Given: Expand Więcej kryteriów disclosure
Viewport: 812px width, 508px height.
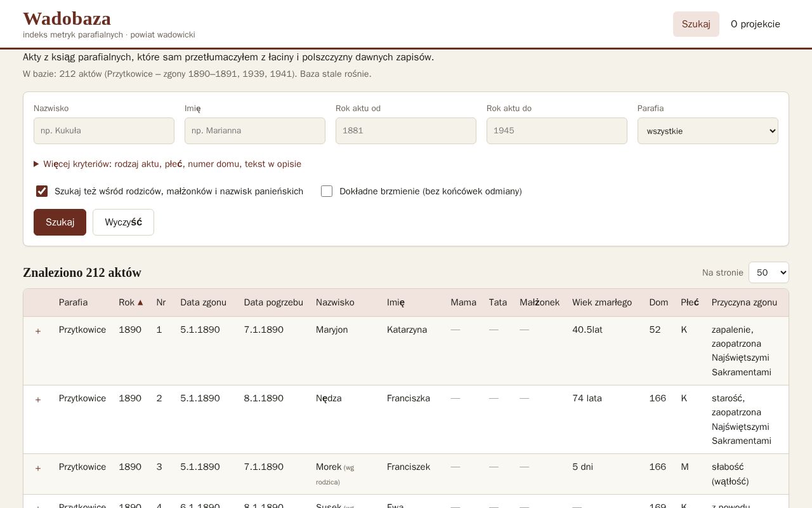Looking at the screenshot, I should point(167,164).
